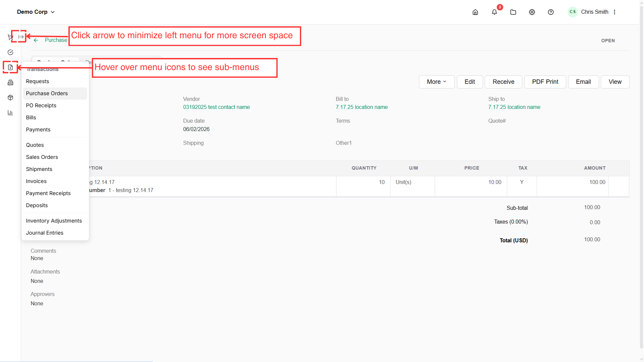Open Bill to 7.17.25 location name link
The width and height of the screenshot is (644, 362).
(362, 107)
